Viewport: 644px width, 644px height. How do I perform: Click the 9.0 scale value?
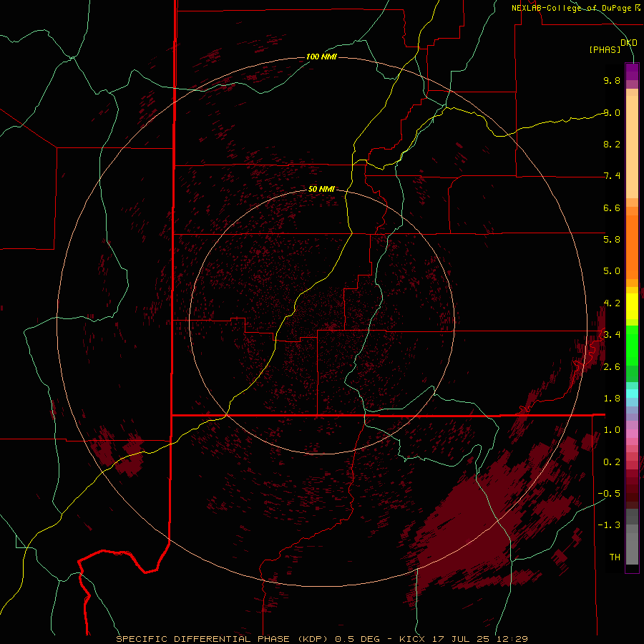pyautogui.click(x=612, y=112)
